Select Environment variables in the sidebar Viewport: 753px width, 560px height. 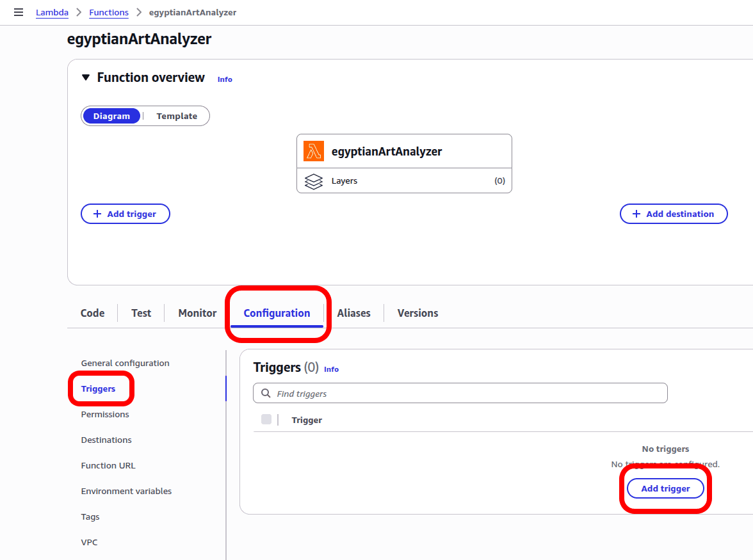click(x=126, y=491)
